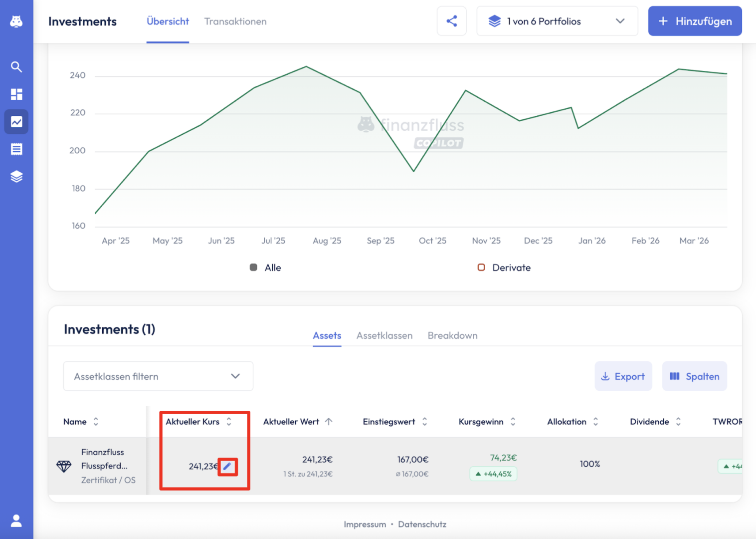
Task: Open the Spalten column selector
Action: point(694,376)
